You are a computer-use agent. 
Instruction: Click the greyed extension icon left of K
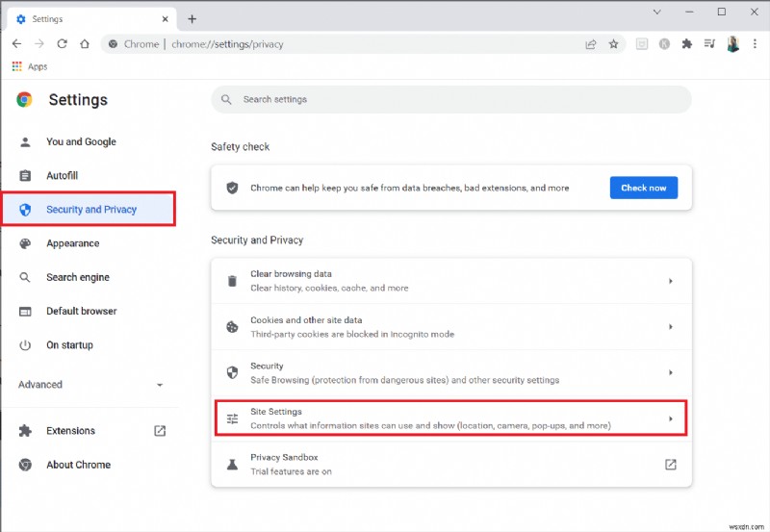point(642,44)
